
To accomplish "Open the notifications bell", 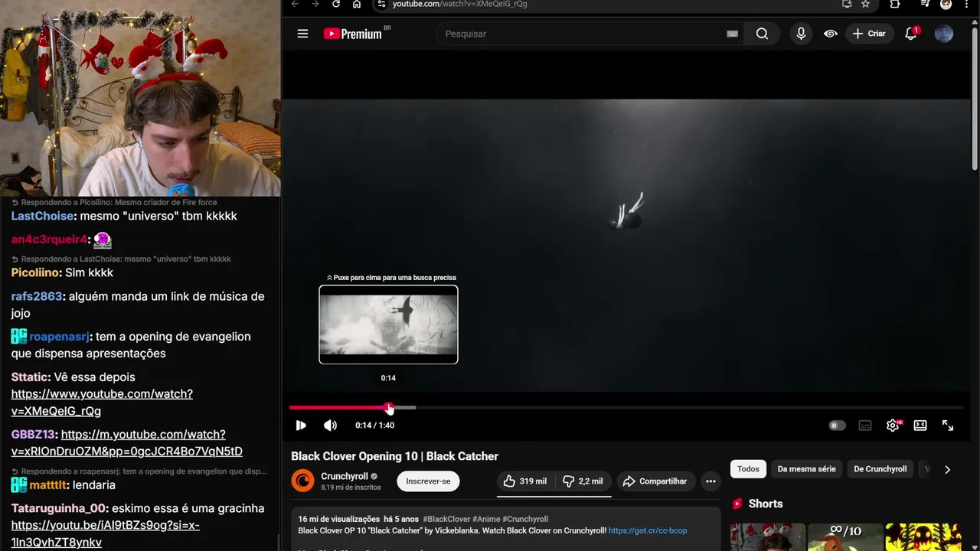I will point(910,34).
